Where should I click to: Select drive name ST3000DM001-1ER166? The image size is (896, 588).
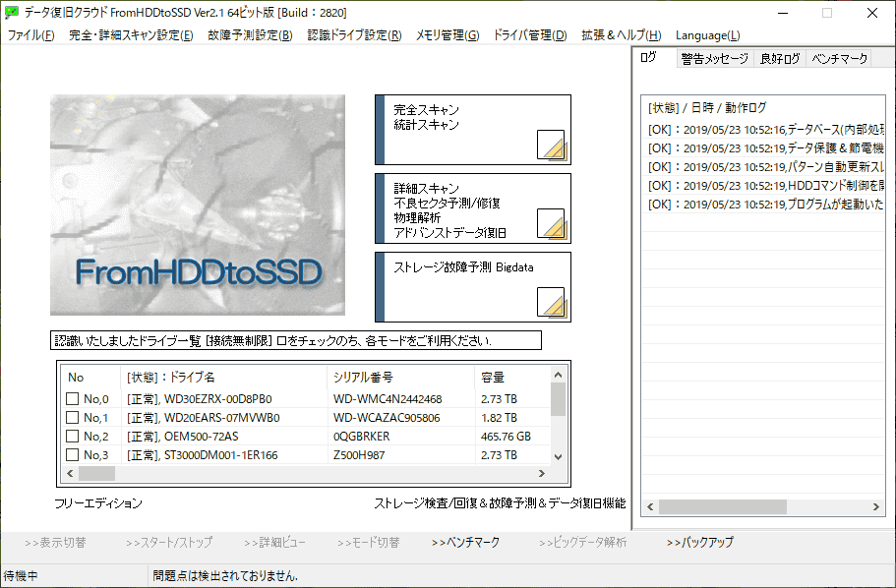click(220, 455)
